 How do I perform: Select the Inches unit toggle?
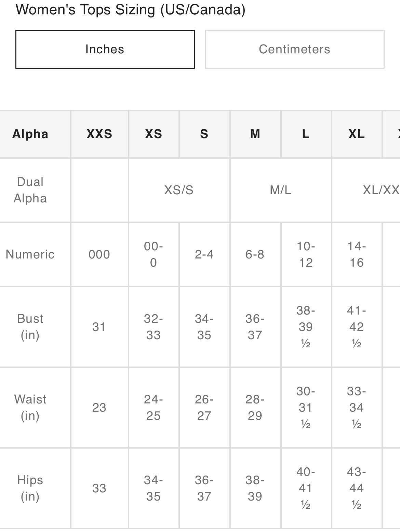pos(105,49)
